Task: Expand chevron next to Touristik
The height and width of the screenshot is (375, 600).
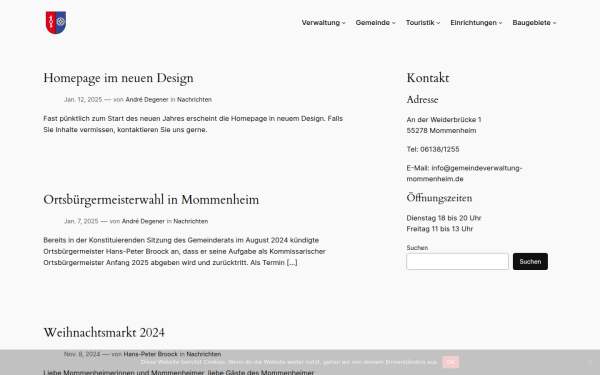Action: point(439,23)
